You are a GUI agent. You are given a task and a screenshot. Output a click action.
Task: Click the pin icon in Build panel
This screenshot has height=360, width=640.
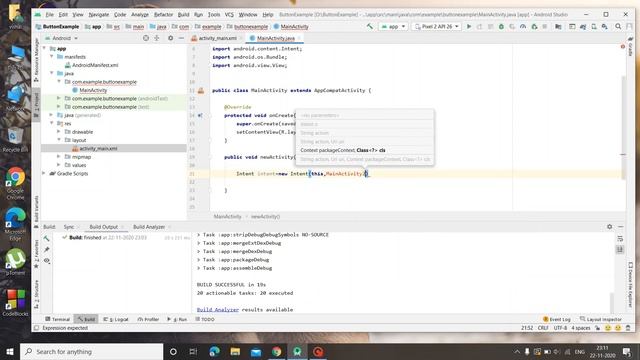47,249
